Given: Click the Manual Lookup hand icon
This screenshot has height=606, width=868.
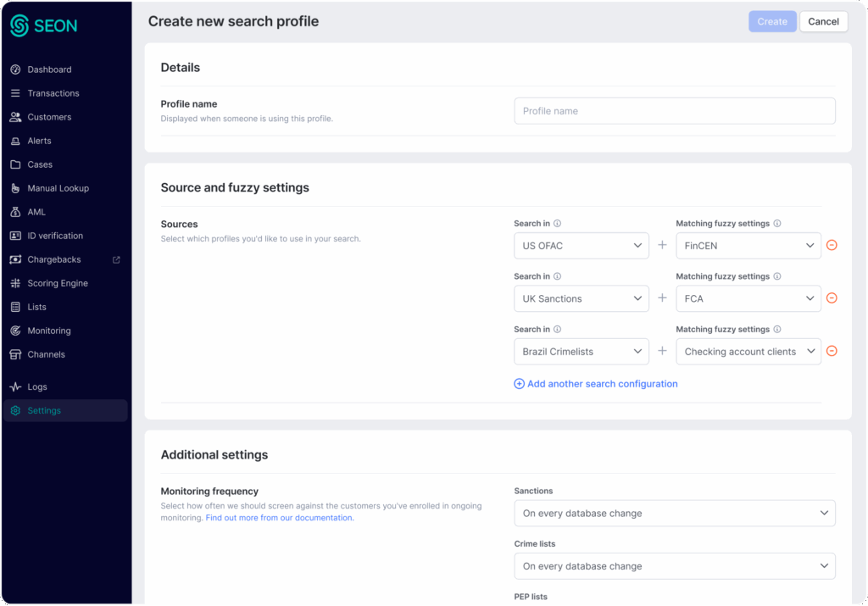Looking at the screenshot, I should click(15, 188).
